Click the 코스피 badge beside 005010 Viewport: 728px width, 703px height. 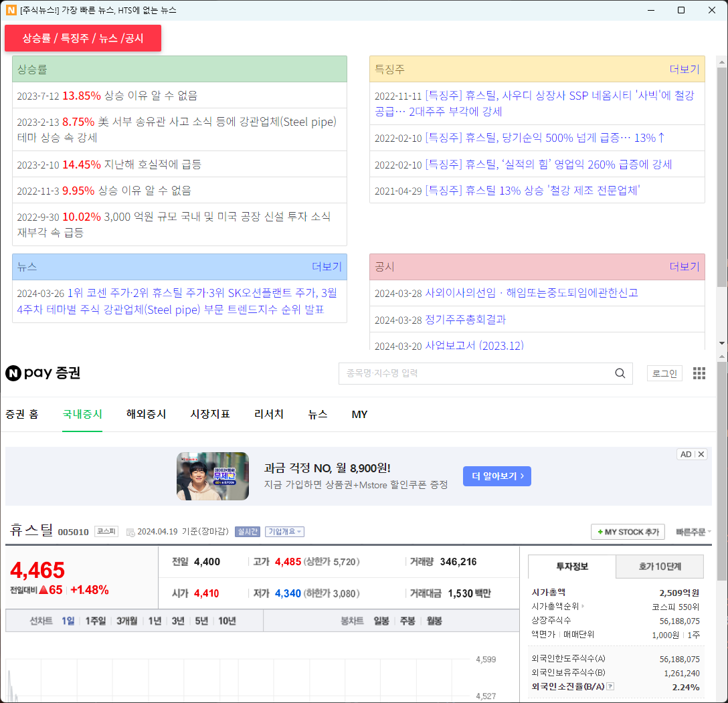(x=106, y=531)
